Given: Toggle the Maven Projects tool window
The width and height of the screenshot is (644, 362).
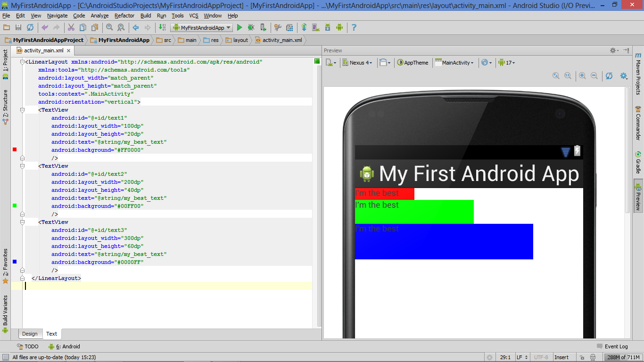Looking at the screenshot, I should click(638, 73).
